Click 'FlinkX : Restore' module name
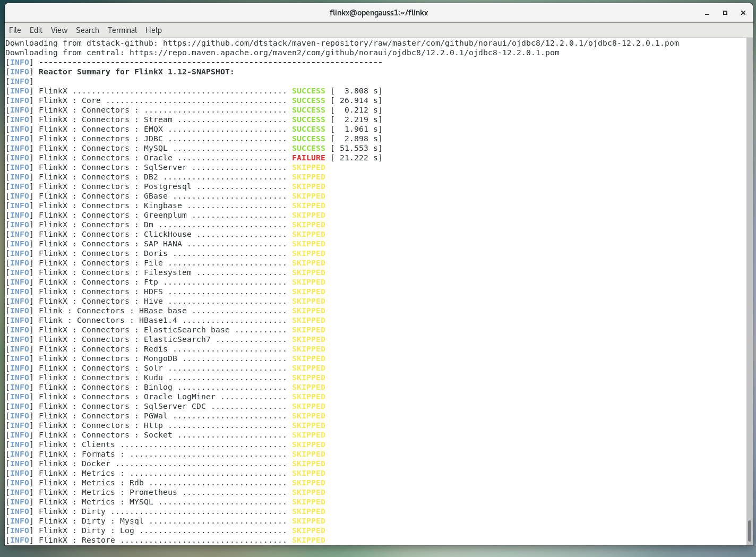This screenshot has height=557, width=756. [x=77, y=540]
